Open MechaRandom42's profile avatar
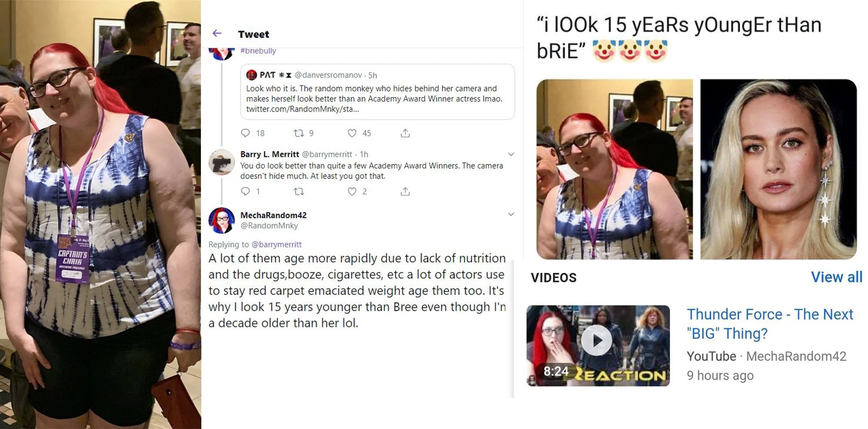Screen dimensions: 868x429 point(222,220)
